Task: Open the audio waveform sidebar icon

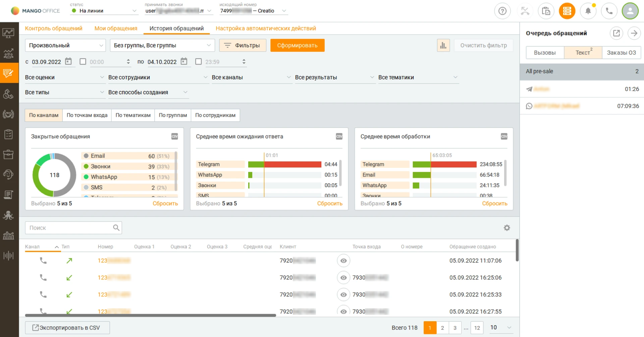Action: (8, 255)
